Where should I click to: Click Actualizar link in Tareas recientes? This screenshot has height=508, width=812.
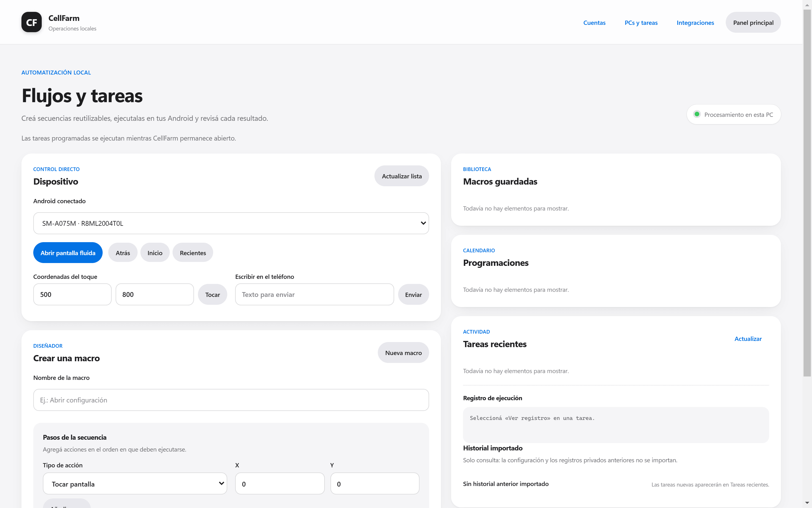(748, 339)
